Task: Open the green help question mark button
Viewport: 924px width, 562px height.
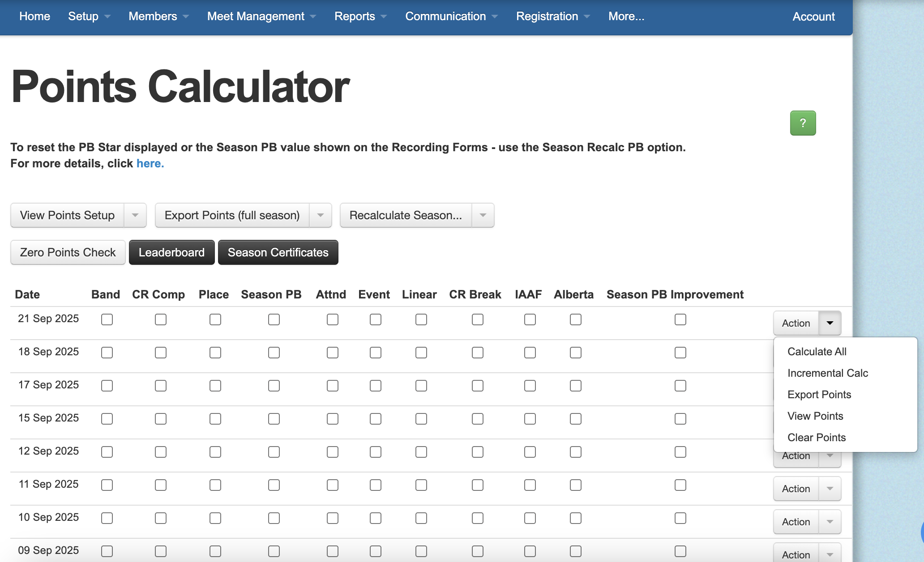Action: [803, 123]
